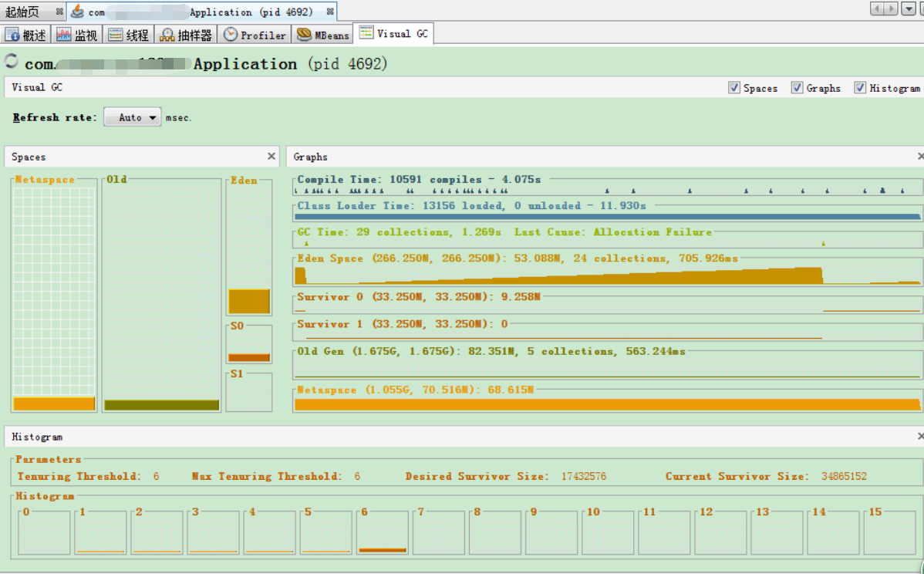Click the Histogram panel title

36,437
